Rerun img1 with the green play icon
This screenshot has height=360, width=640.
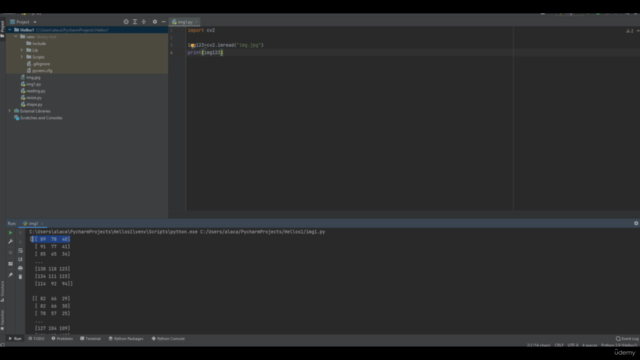(x=11, y=233)
